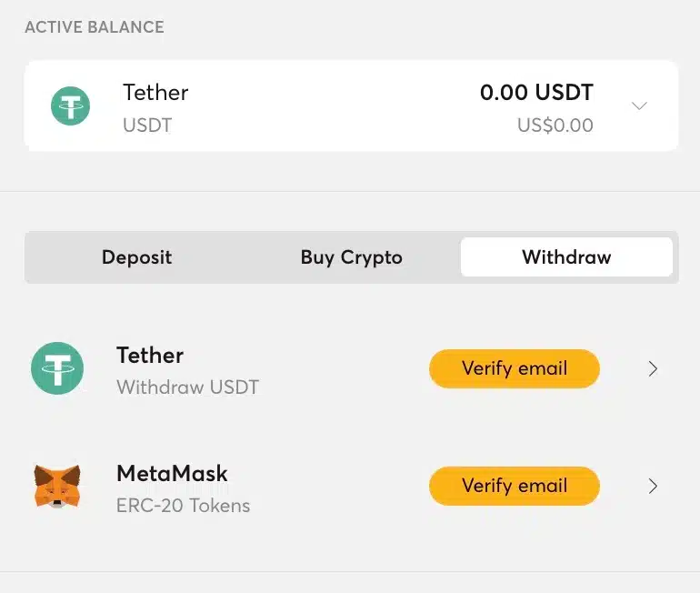700x593 pixels.
Task: Click the Tether name in balance card
Action: tap(155, 93)
